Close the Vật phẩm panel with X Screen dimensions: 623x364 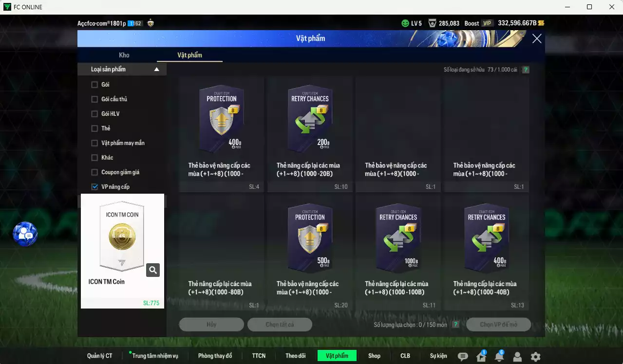pyautogui.click(x=536, y=39)
